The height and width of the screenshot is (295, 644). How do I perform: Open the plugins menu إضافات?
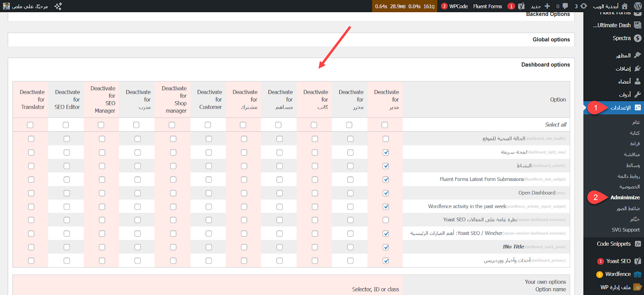(x=623, y=69)
